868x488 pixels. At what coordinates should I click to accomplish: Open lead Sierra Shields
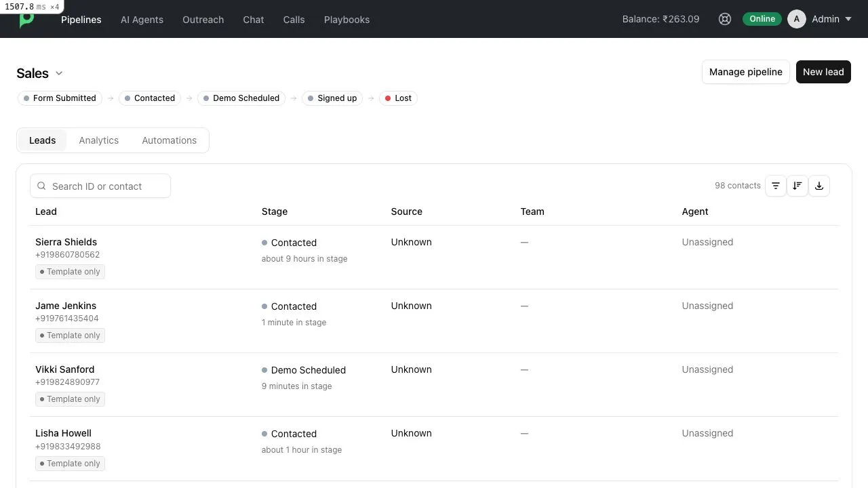click(66, 242)
